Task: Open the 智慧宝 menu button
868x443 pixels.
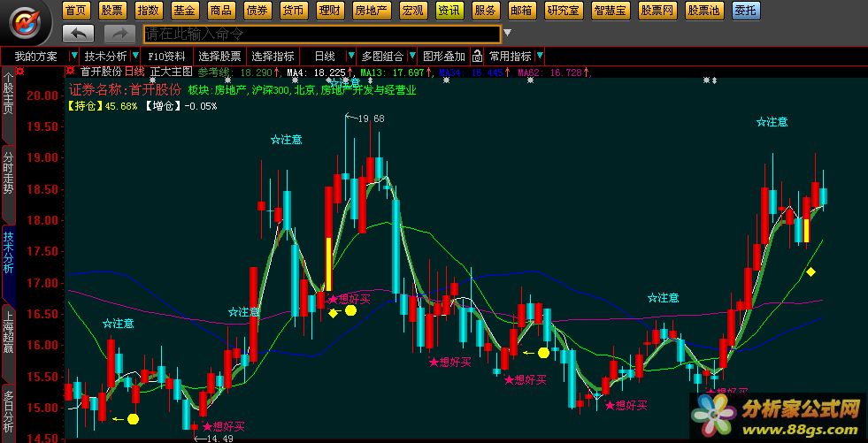Action: [611, 10]
